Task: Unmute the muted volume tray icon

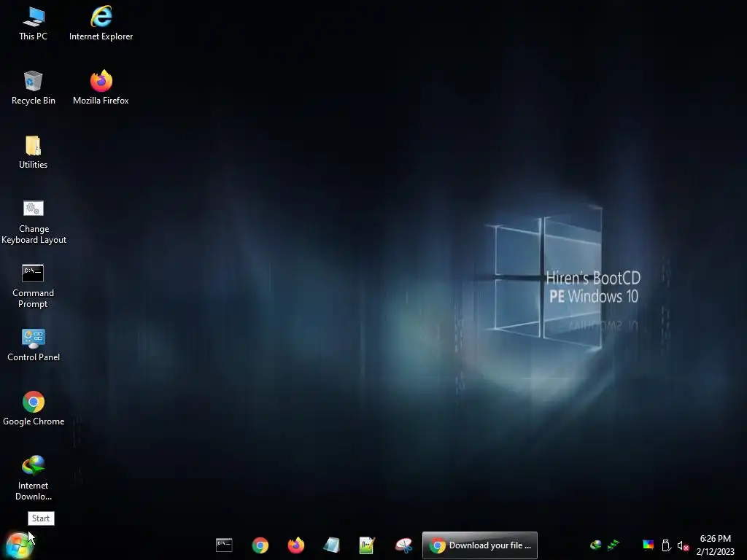Action: (683, 545)
